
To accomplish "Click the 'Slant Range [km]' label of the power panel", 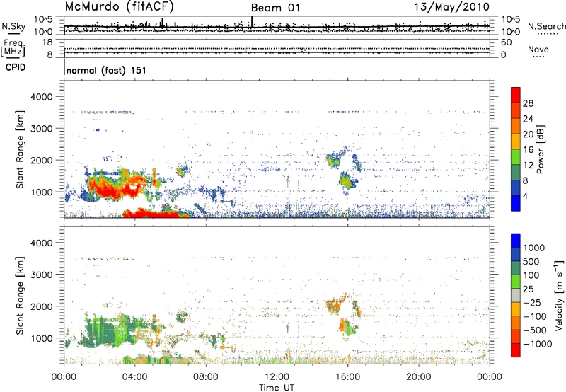I will [x=20, y=149].
